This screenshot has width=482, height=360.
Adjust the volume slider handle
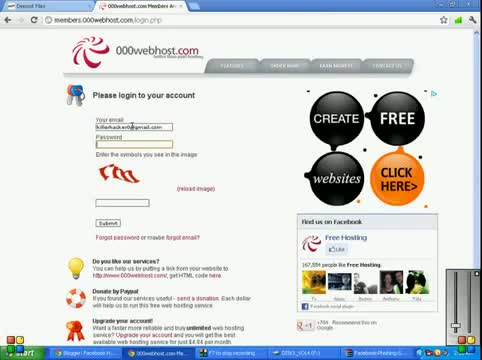click(x=456, y=326)
